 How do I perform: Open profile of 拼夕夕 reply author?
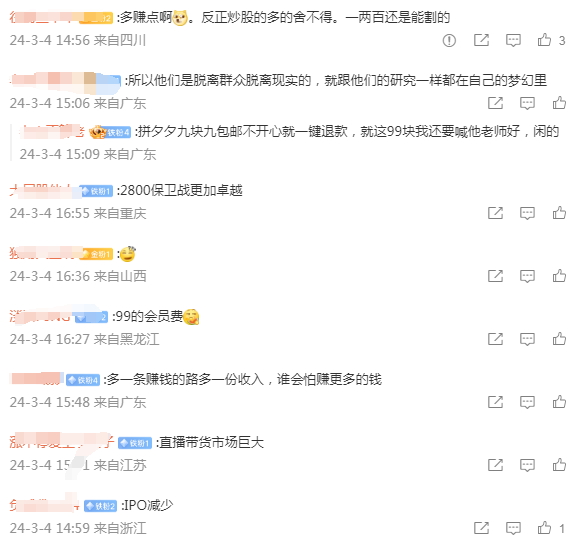point(53,132)
